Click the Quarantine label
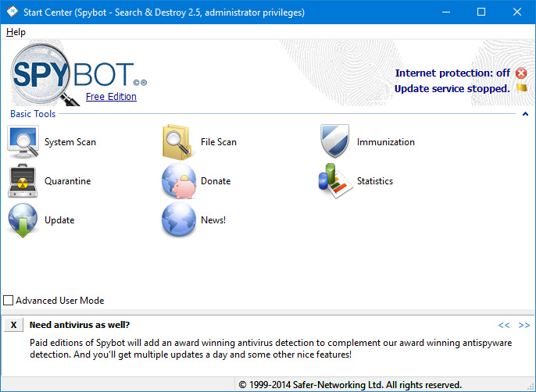The image size is (536, 392). pos(68,181)
